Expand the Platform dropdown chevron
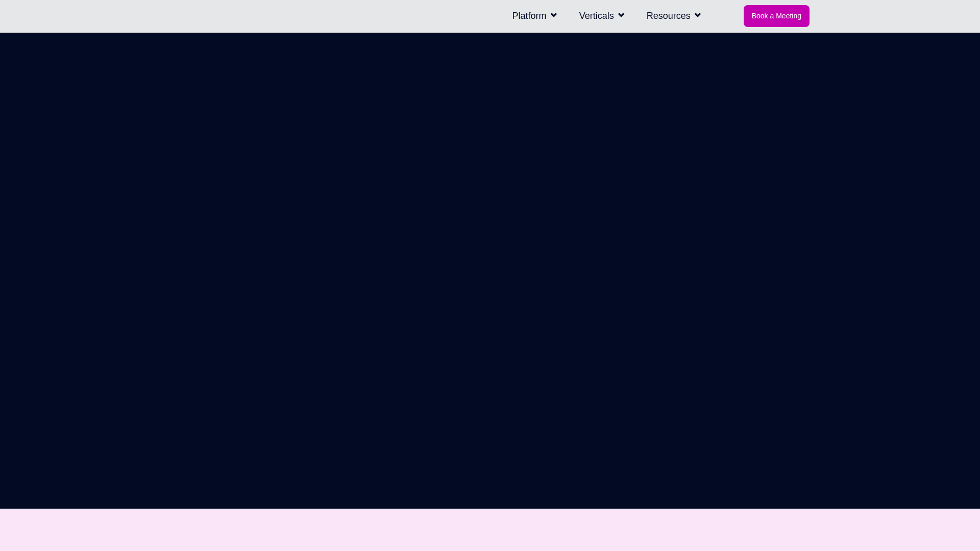 pos(554,15)
